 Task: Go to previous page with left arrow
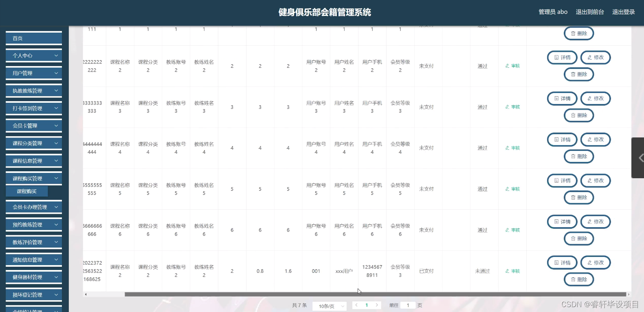point(356,305)
